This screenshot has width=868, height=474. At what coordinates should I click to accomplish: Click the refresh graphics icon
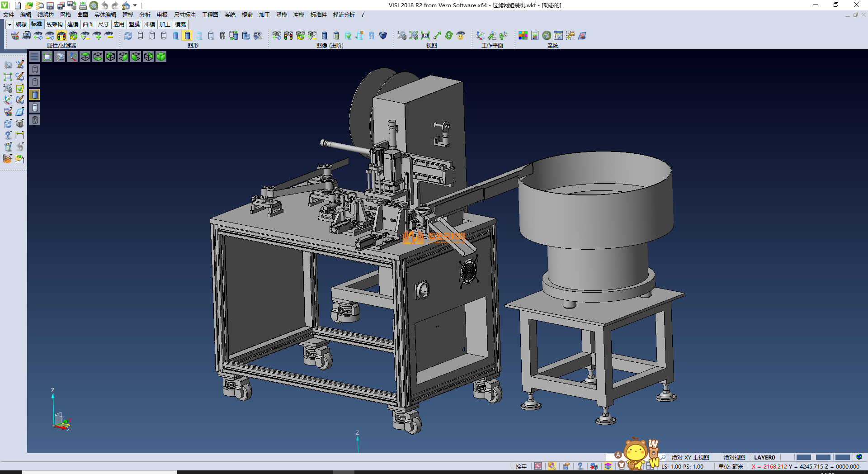pos(128,36)
